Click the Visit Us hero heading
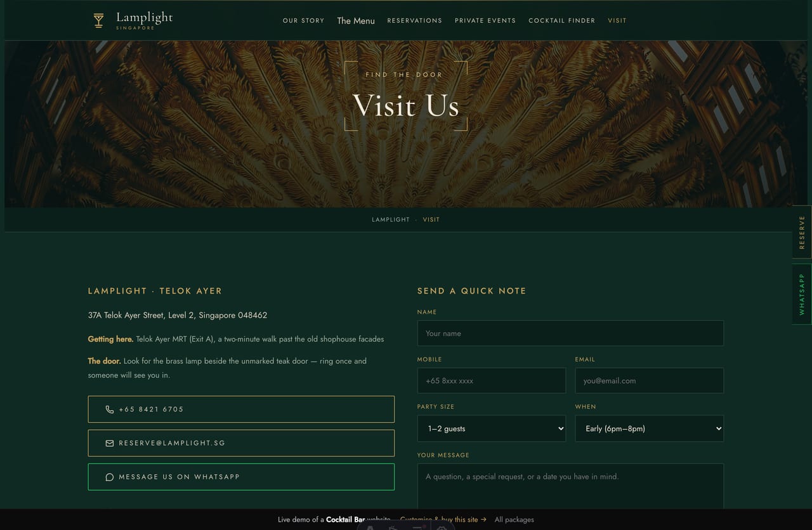This screenshot has height=530, width=812. pos(406,105)
